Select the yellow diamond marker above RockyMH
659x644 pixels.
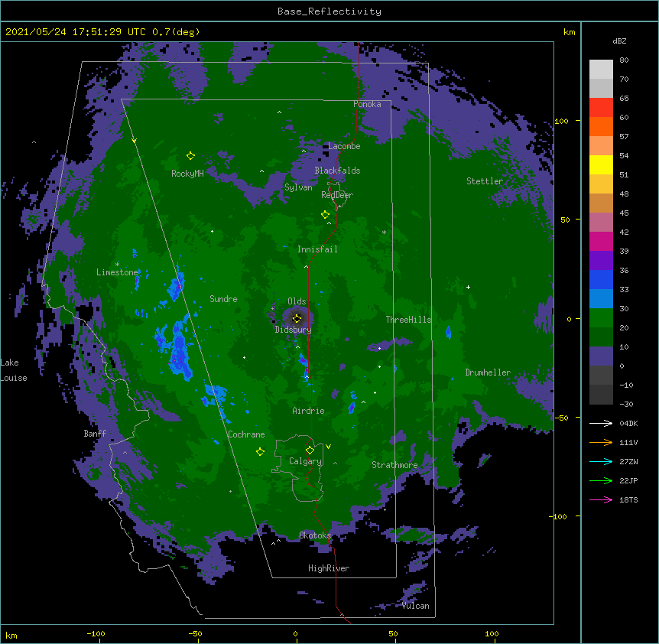190,156
